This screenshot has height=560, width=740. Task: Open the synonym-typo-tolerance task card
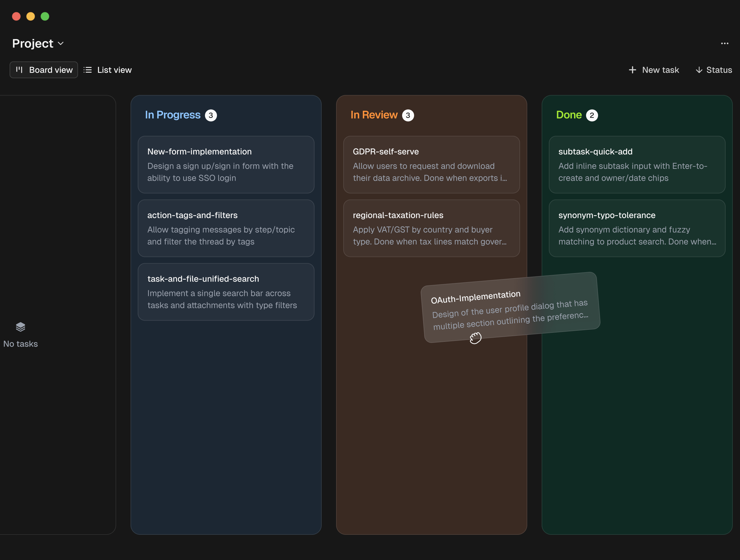(637, 228)
